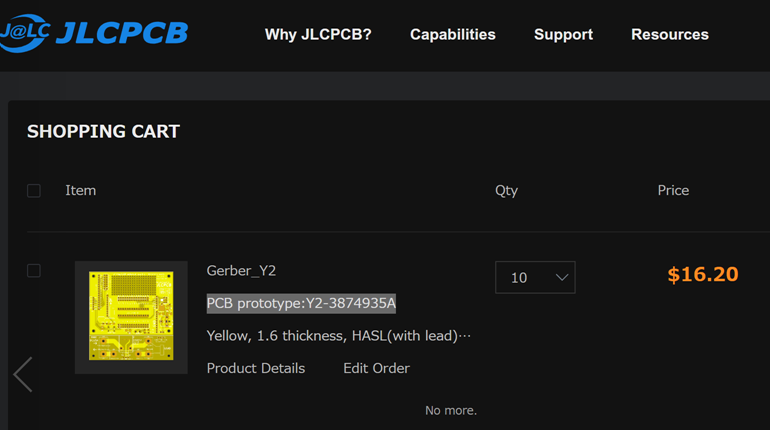
Task: Check the Gerber_Y2 item checkbox
Action: [34, 270]
